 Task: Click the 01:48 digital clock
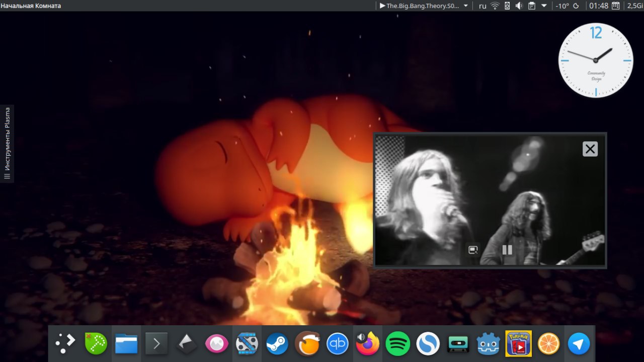599,6
